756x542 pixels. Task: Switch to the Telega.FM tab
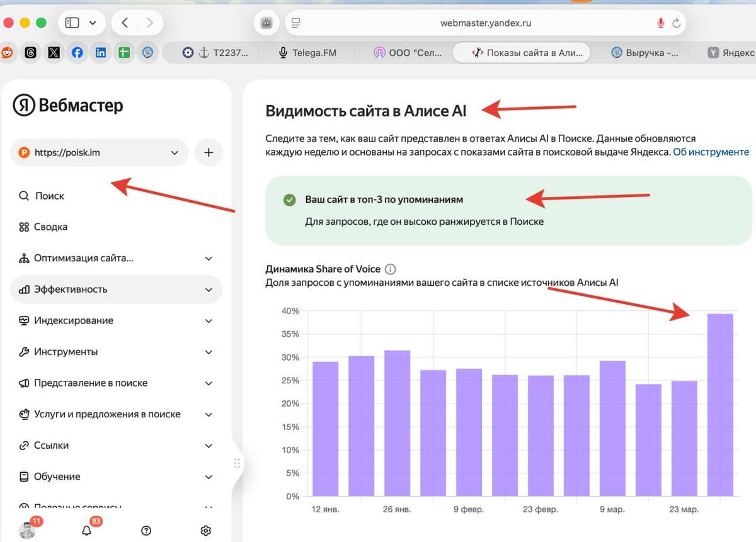click(x=307, y=53)
